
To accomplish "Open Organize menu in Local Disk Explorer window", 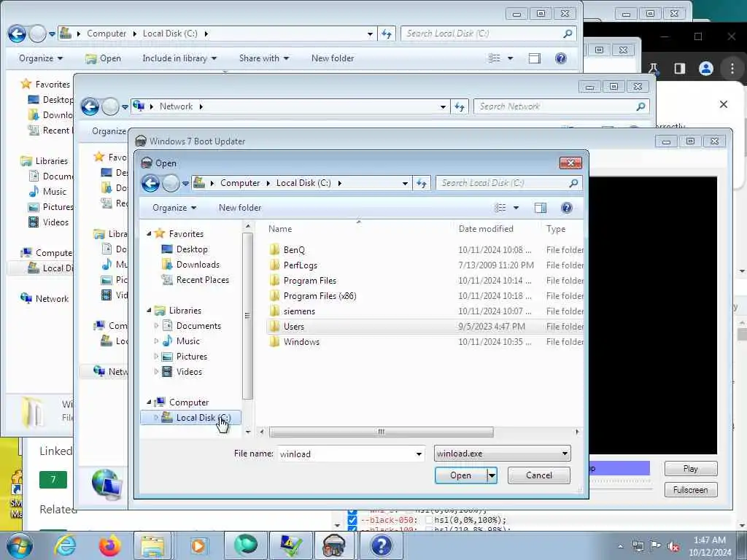I will (41, 58).
